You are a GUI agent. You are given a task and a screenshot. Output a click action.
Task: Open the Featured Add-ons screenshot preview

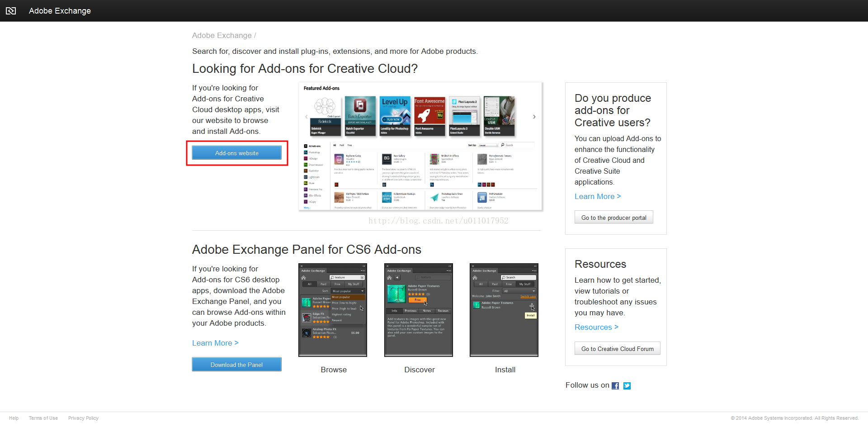420,147
